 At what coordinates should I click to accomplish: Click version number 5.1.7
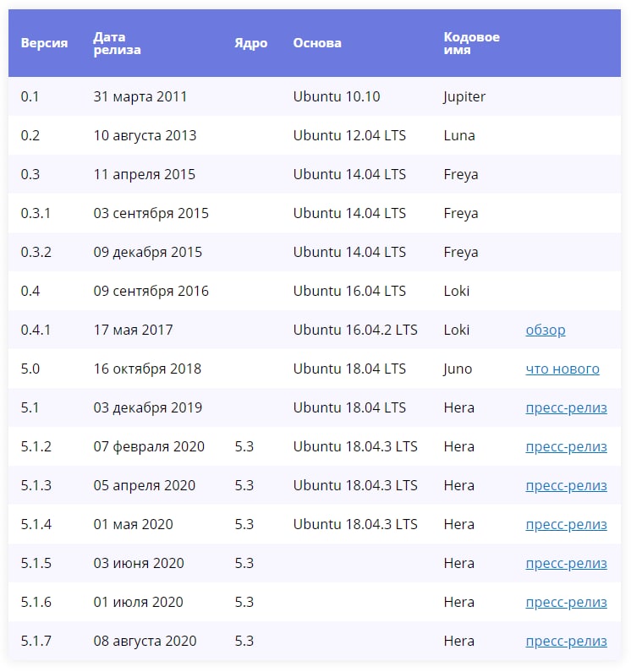pyautogui.click(x=36, y=641)
